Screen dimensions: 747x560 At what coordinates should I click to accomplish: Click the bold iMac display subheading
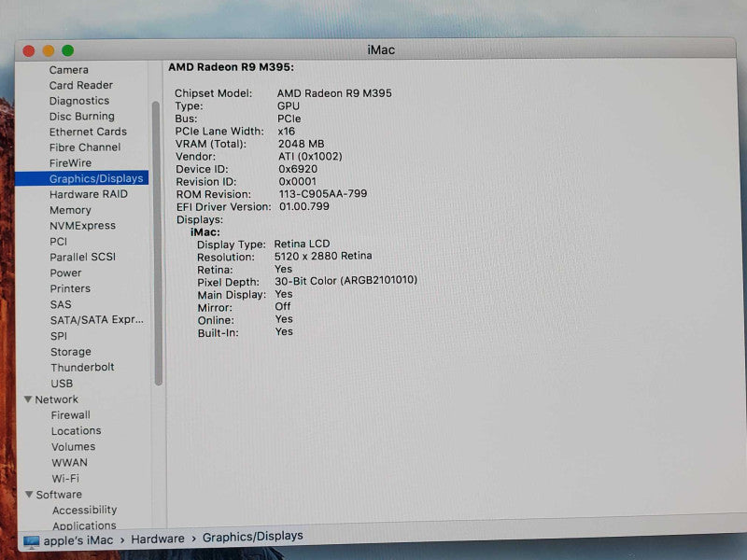pos(205,232)
